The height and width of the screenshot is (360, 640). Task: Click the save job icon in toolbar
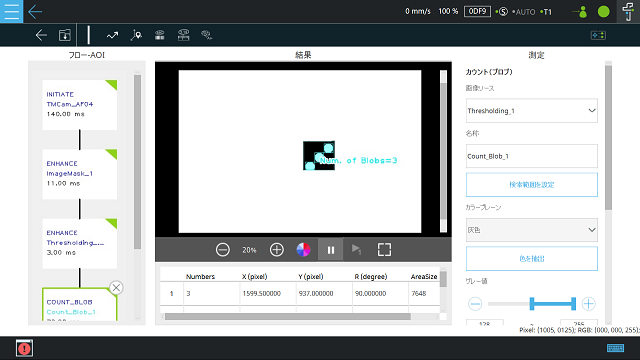pyautogui.click(x=64, y=35)
